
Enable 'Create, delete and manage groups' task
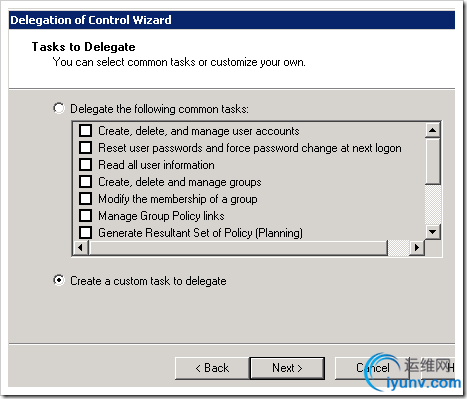coord(86,182)
